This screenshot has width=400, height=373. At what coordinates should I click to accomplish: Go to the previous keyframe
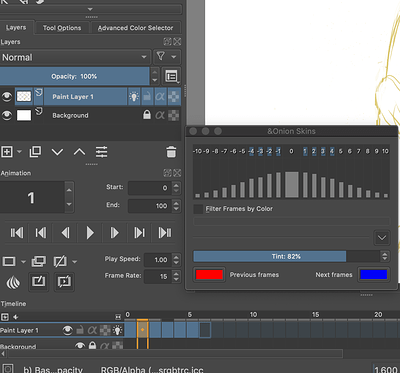pyautogui.click(x=41, y=232)
